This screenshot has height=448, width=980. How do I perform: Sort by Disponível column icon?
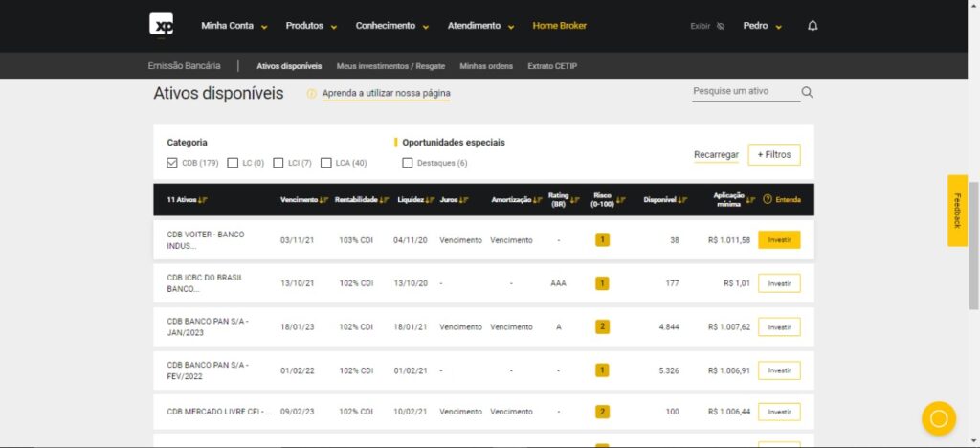pyautogui.click(x=683, y=200)
